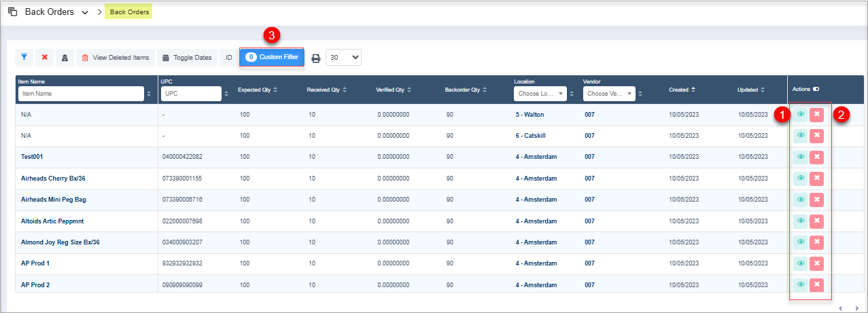868x313 pixels.
Task: Delete the 5 - Walton back order row
Action: pos(817,115)
